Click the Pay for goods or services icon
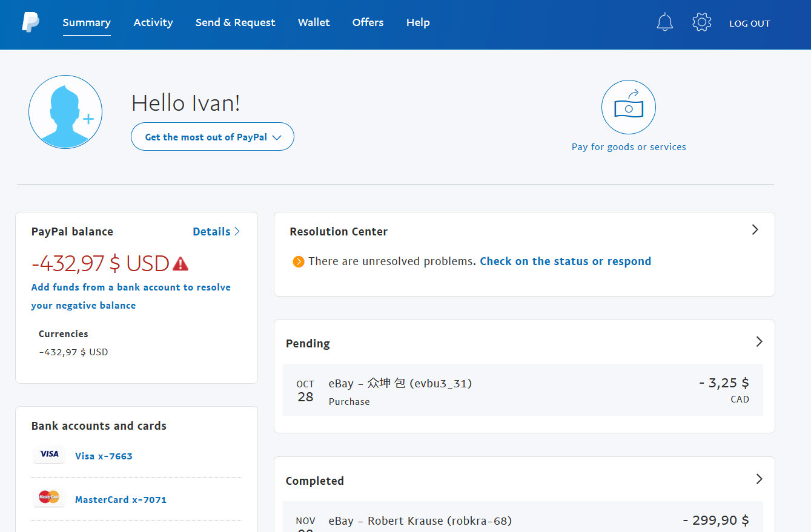This screenshot has width=811, height=532. pos(628,107)
